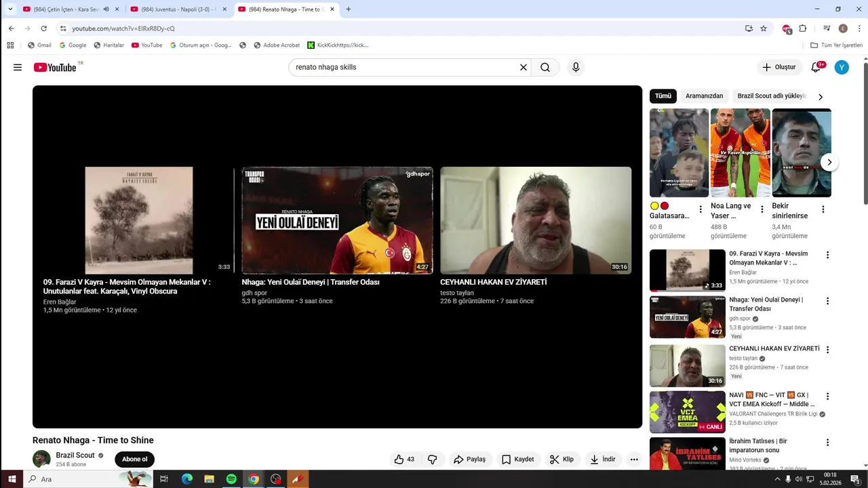Open Chrome three-dot menu
868x488 pixels.
pos(859,28)
